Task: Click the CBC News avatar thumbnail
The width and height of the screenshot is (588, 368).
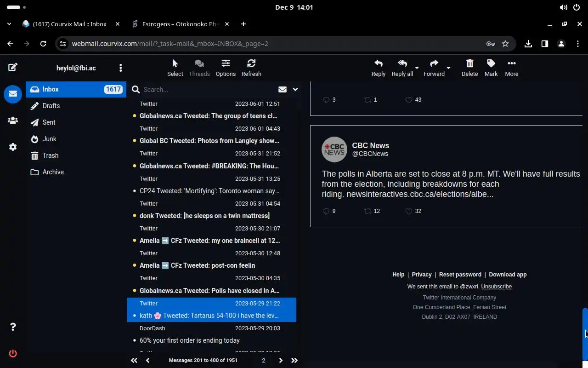Action: [x=334, y=149]
